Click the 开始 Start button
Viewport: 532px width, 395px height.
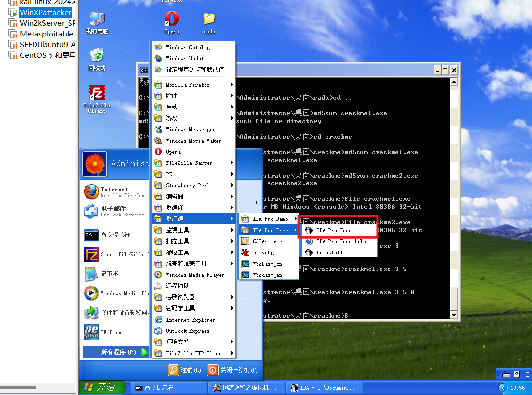[x=101, y=387]
